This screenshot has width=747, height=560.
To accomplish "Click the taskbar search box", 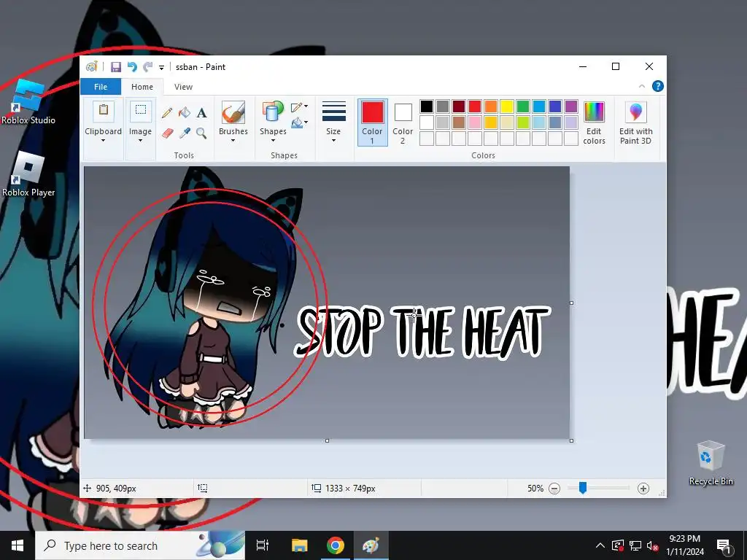I will click(140, 545).
